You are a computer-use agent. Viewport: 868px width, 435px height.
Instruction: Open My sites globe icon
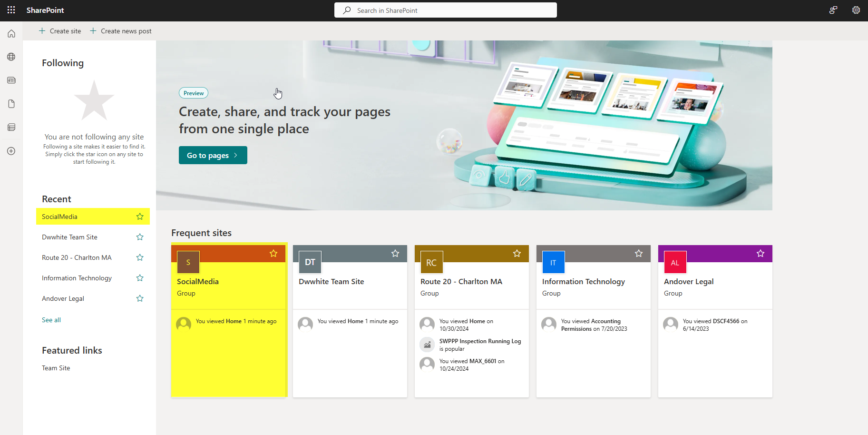click(x=11, y=57)
